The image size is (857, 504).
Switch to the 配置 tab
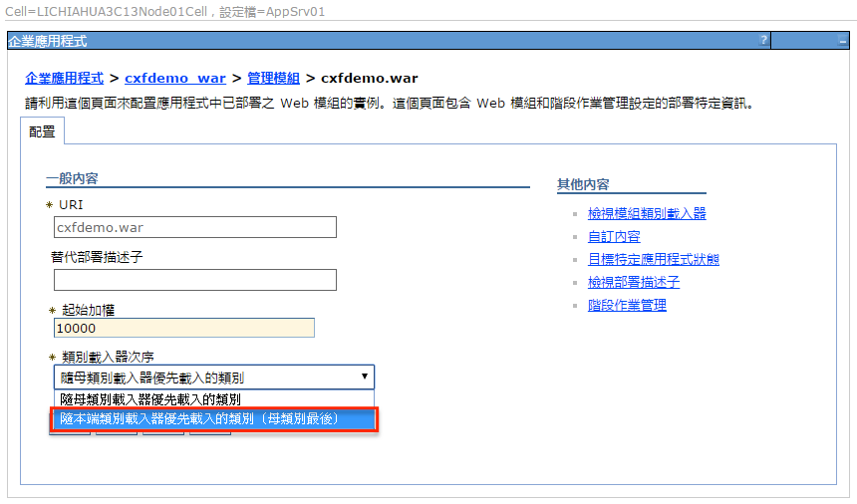point(42,131)
